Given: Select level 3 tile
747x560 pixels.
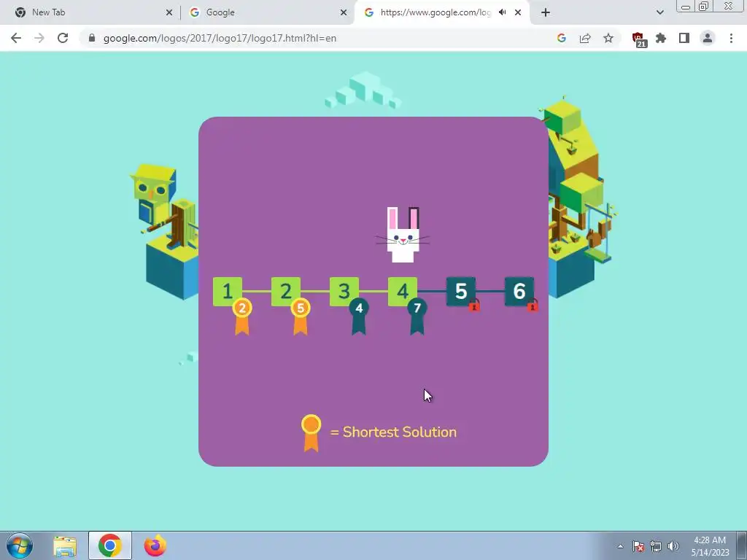Looking at the screenshot, I should [344, 291].
